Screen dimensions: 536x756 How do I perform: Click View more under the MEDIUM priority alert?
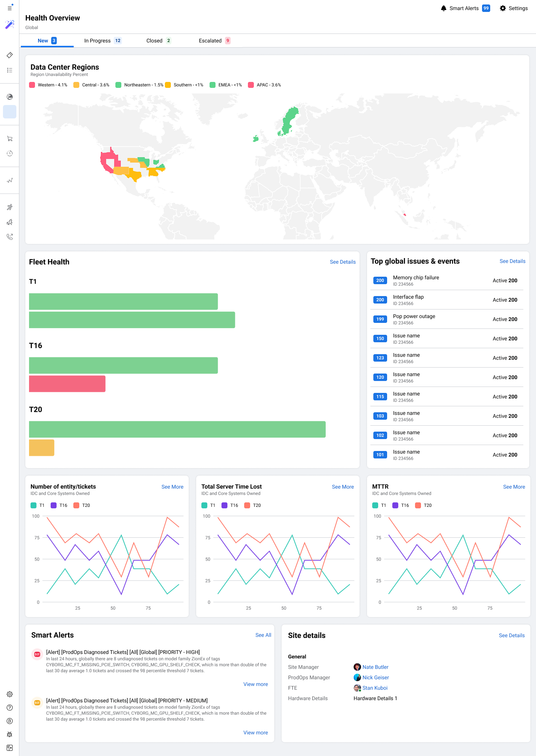[256, 733]
